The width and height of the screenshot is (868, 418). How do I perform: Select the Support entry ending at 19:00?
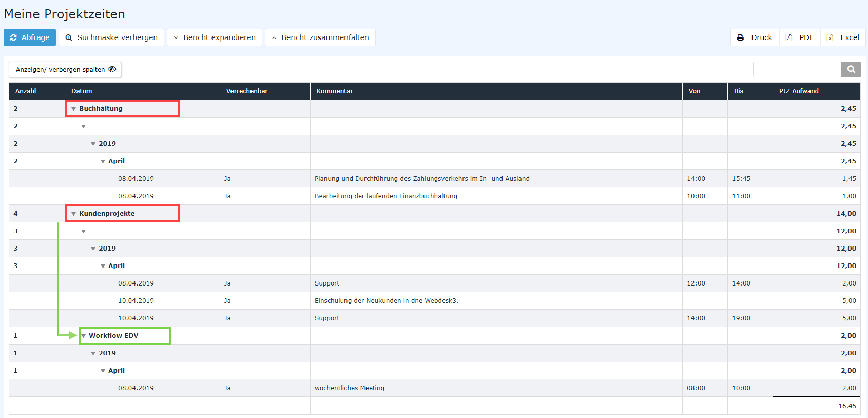tap(327, 318)
